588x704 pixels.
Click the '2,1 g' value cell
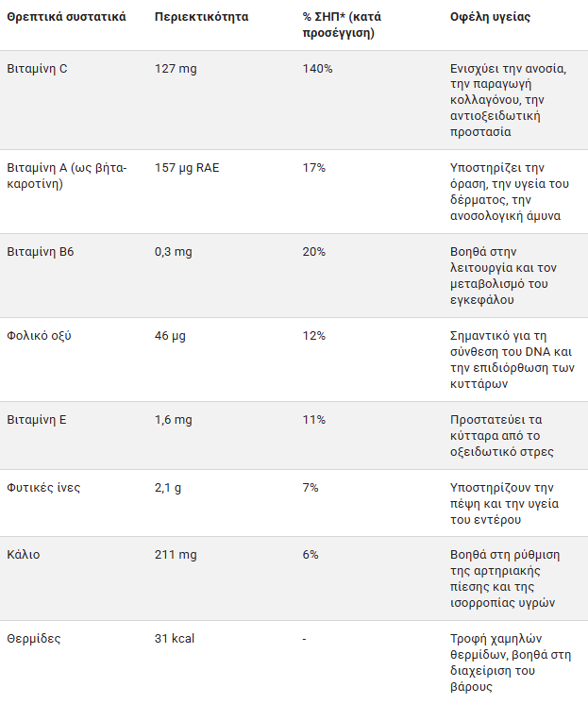point(169,488)
